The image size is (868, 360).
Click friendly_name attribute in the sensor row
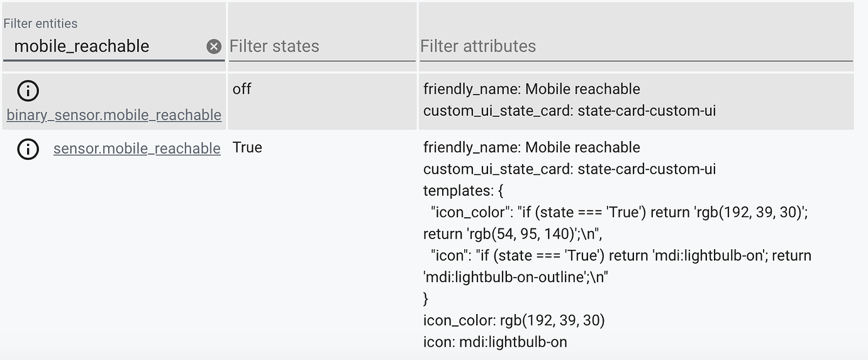(x=531, y=147)
